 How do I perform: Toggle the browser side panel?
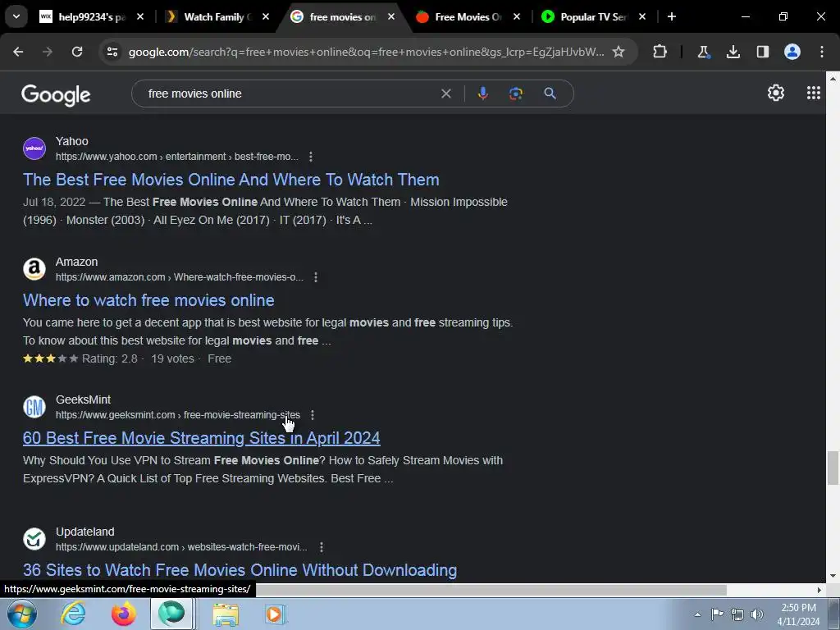pyautogui.click(x=762, y=52)
